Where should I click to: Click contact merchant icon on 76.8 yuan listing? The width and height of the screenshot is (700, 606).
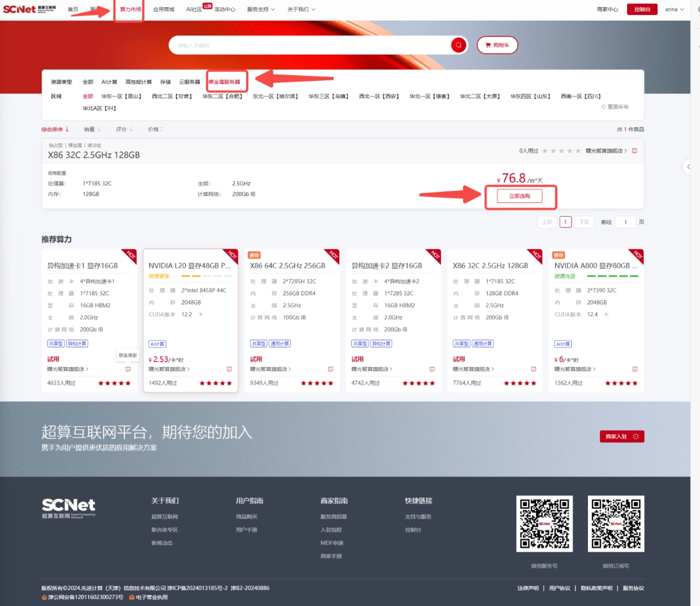[634, 151]
